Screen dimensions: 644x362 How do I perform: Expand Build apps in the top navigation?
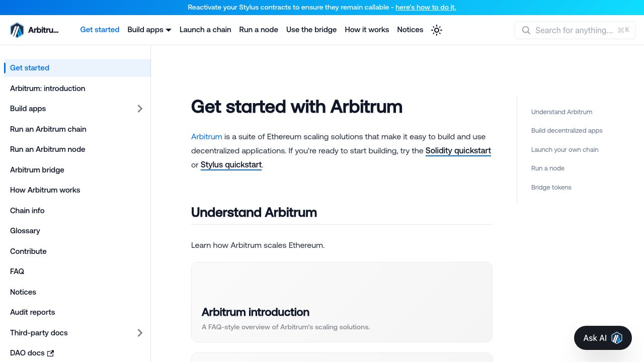(x=149, y=30)
